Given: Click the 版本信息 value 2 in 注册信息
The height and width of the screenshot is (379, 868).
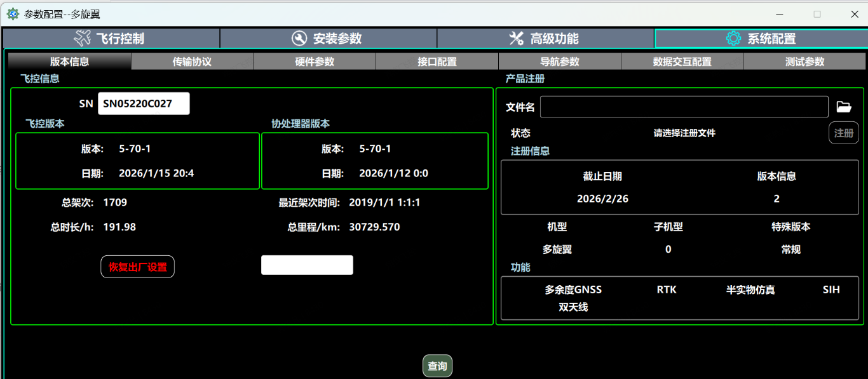Looking at the screenshot, I should point(776,199).
